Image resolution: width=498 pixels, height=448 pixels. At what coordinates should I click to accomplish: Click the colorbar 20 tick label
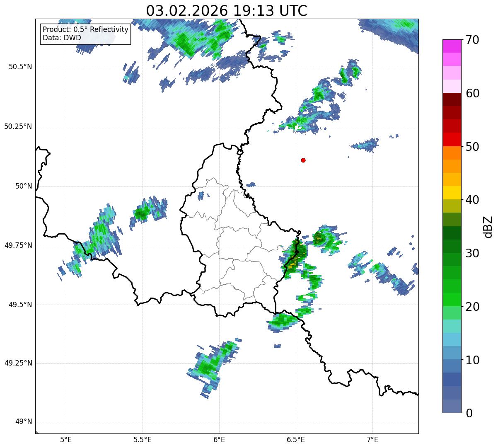[472, 307]
